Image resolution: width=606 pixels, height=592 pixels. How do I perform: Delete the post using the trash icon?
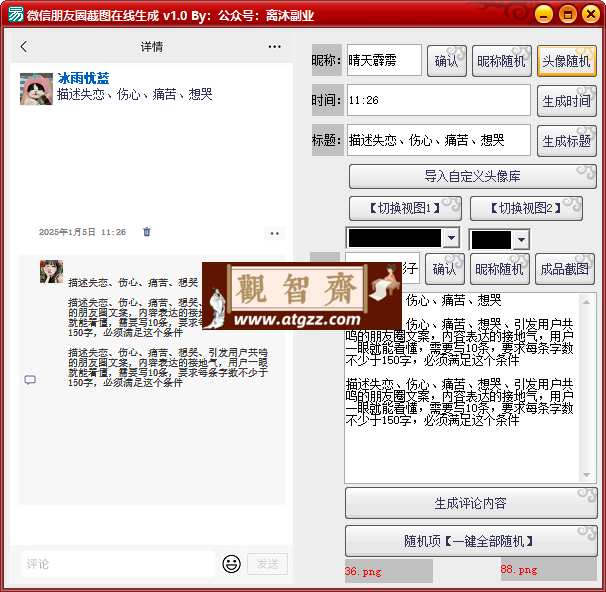coord(146,232)
